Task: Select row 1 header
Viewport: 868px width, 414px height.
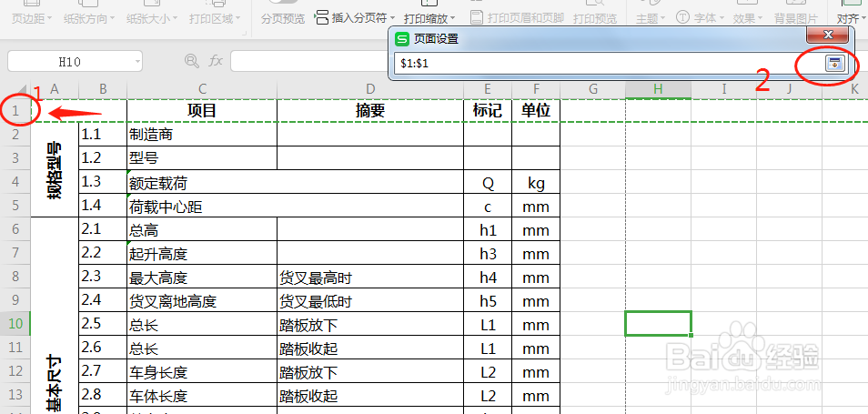Action: click(x=15, y=111)
